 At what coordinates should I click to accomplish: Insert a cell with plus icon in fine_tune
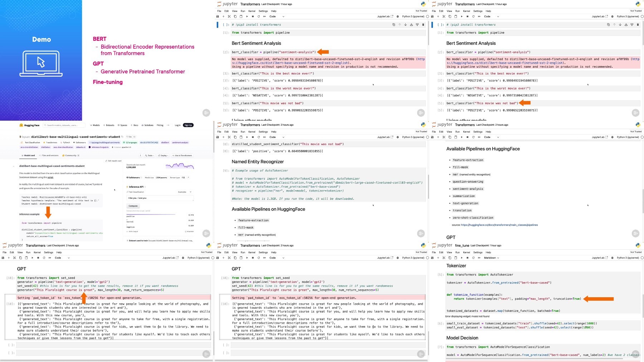click(438, 258)
